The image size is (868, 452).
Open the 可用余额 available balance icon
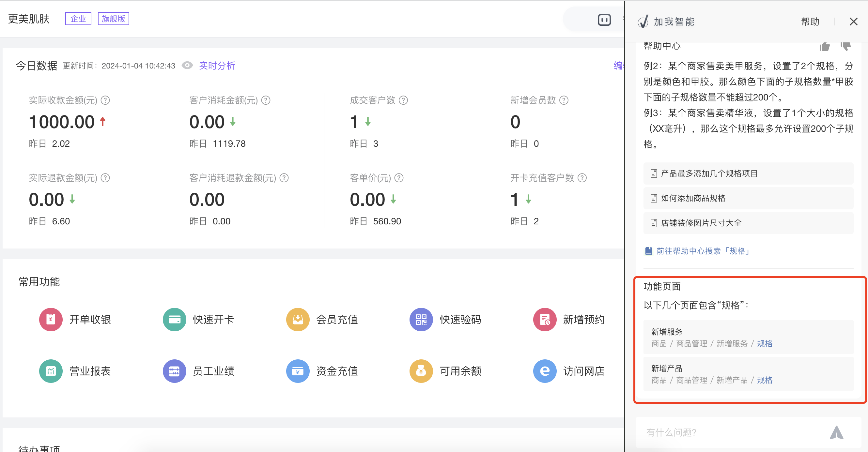(421, 371)
